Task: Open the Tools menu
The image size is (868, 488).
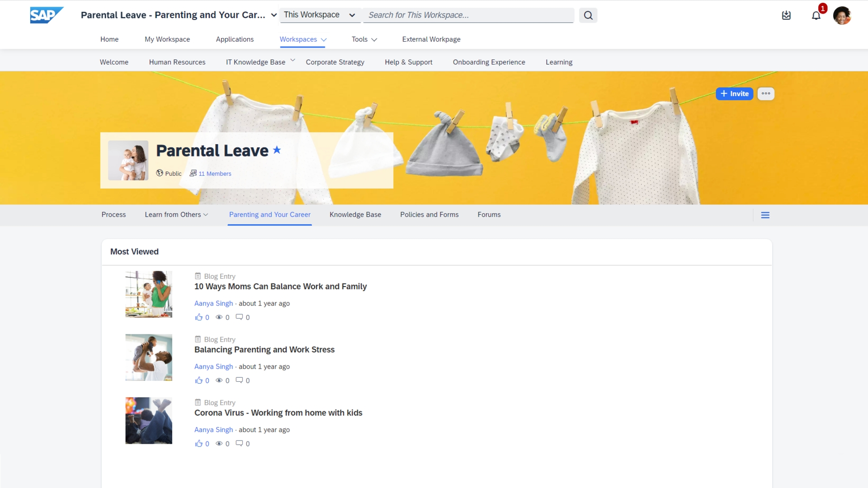Action: pyautogui.click(x=364, y=39)
